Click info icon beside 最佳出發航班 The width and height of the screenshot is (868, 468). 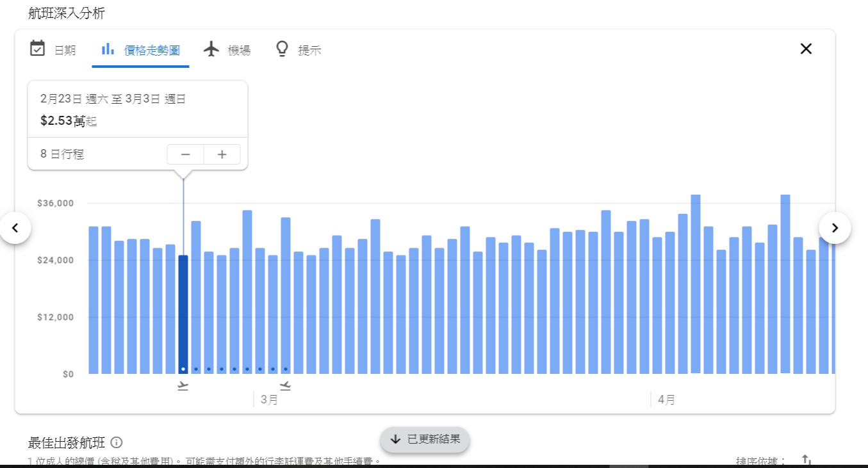point(117,442)
